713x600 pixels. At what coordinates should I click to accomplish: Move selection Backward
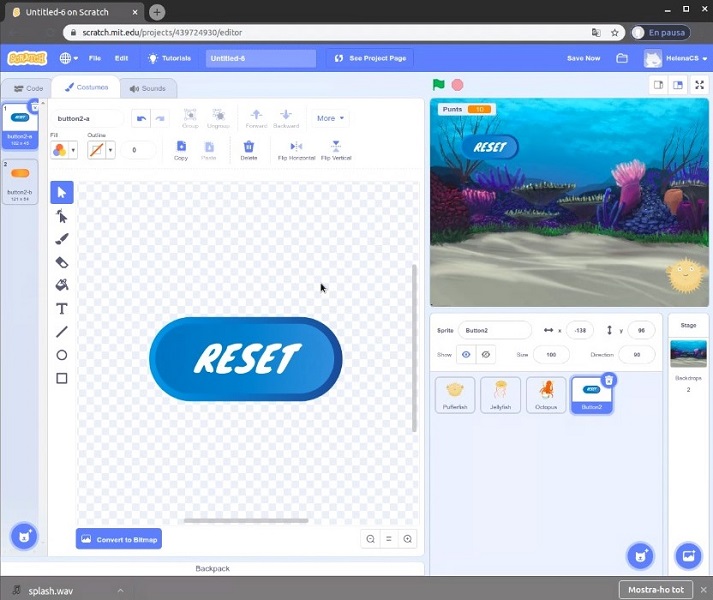point(286,118)
